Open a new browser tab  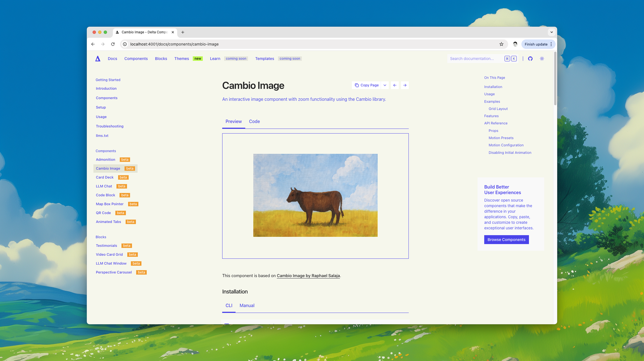point(183,32)
